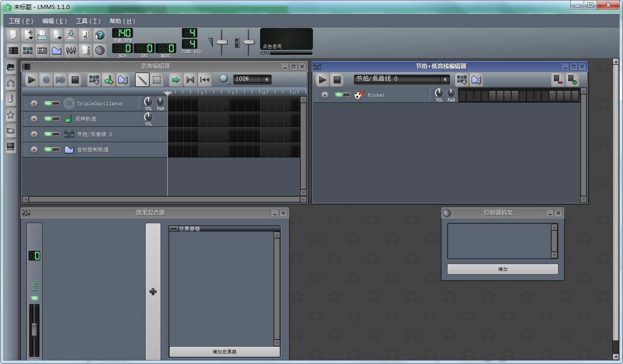The width and height of the screenshot is (623, 364).
Task: Open the new-from-template dropdown icon
Action: click(28, 35)
